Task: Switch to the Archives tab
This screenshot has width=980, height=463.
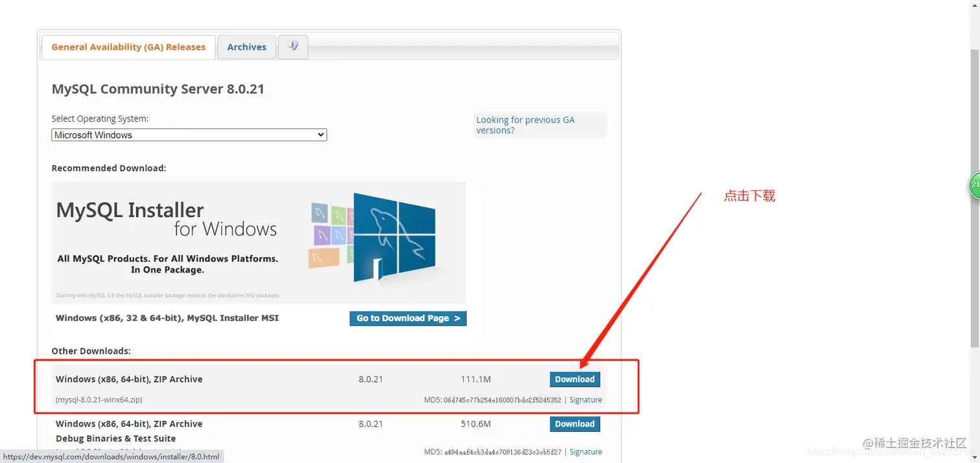Action: coord(246,47)
